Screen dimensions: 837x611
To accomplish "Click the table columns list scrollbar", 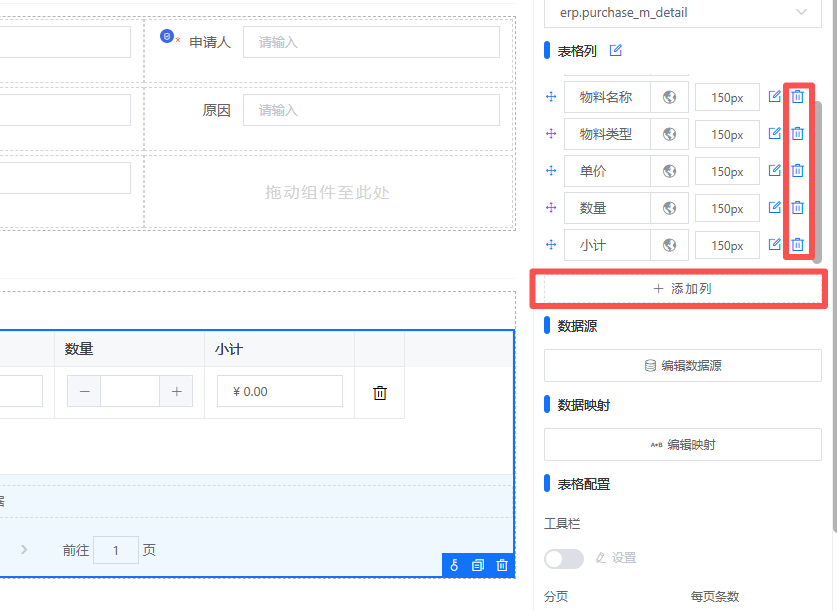I will 817,180.
